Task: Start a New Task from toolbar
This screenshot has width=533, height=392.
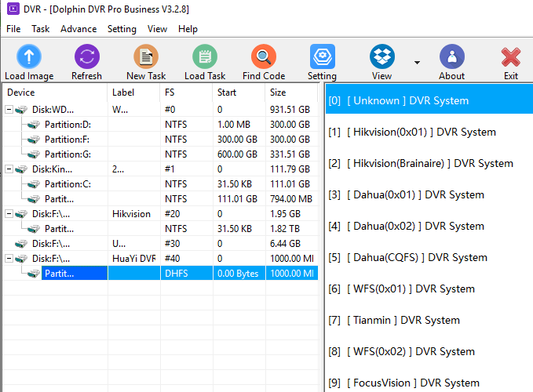Action: coord(146,56)
